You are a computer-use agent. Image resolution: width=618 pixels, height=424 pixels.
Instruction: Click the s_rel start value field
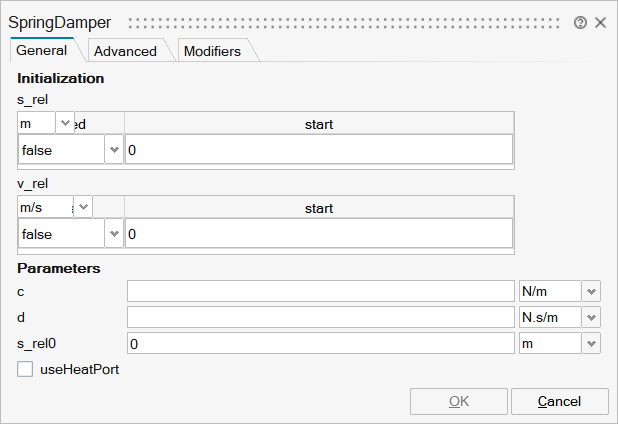tap(318, 150)
